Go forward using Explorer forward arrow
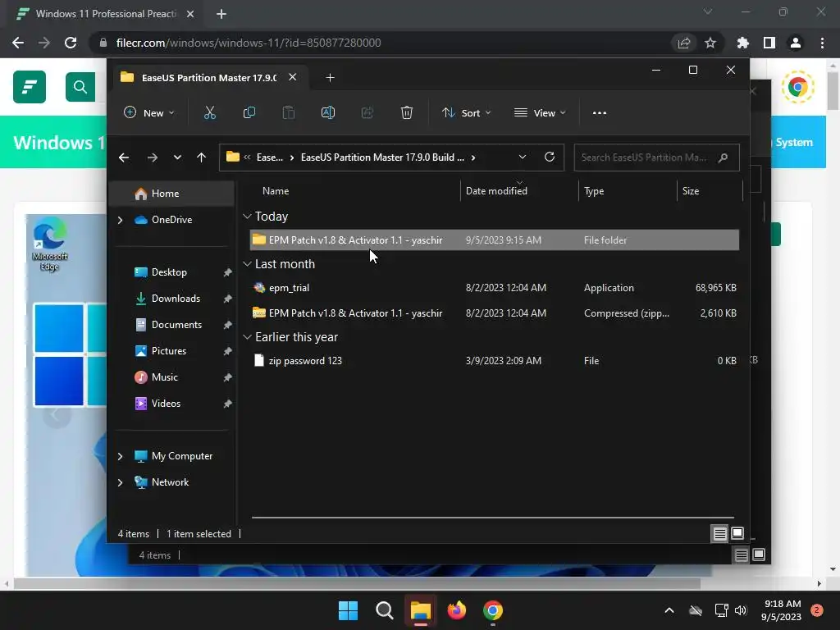The height and width of the screenshot is (630, 840). (x=152, y=157)
